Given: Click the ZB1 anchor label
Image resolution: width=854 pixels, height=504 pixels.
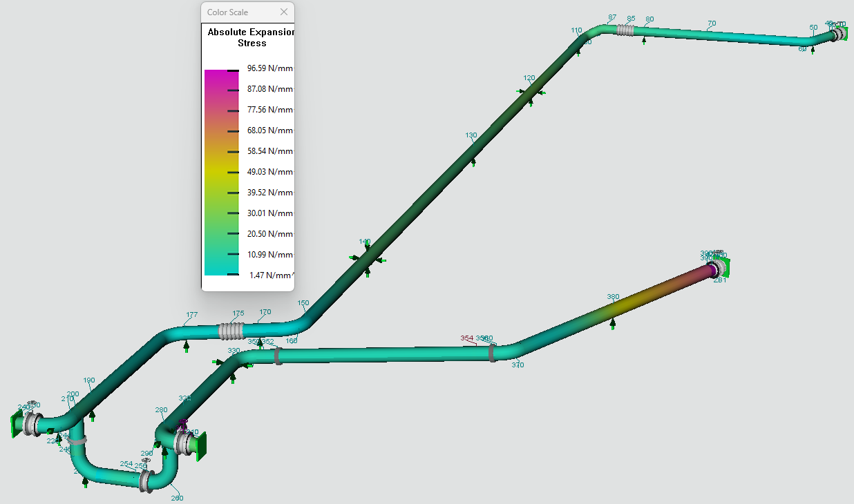Looking at the screenshot, I should tap(719, 280).
